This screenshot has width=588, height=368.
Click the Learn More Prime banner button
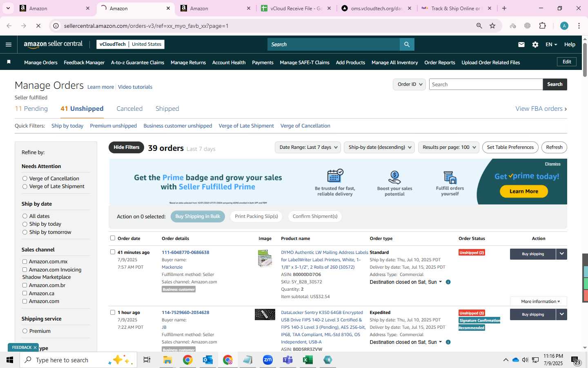coord(523,191)
